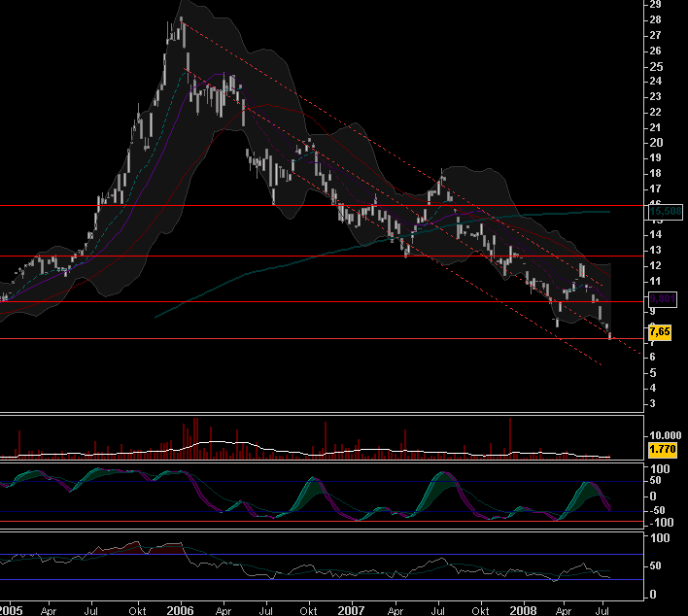Click the 2007 year label on time axis
The width and height of the screenshot is (688, 616).
click(x=351, y=609)
